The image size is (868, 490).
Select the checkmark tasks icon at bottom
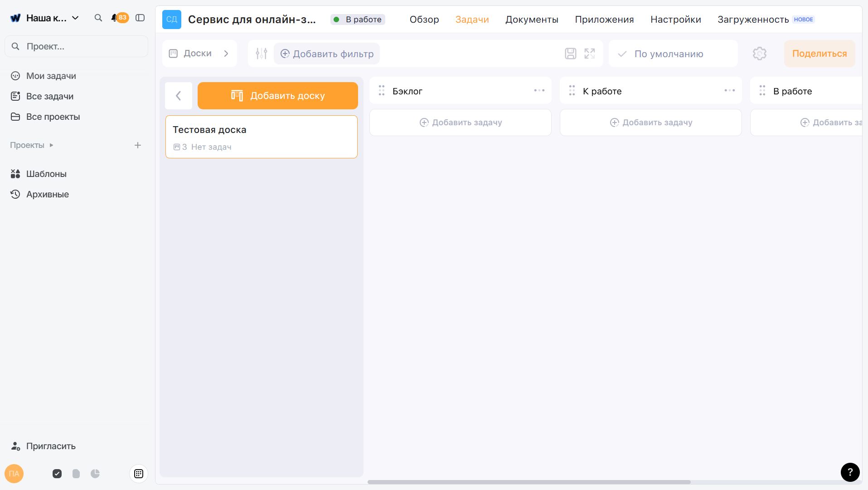(57, 474)
